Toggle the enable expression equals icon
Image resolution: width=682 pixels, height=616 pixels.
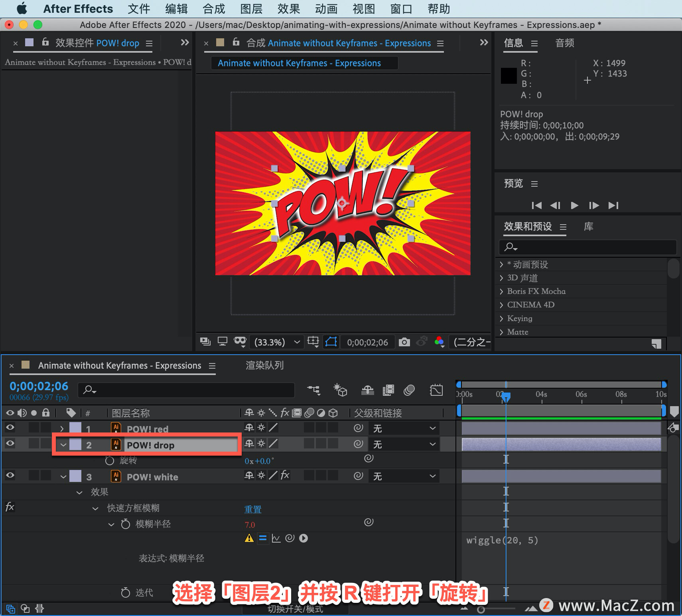(263, 538)
